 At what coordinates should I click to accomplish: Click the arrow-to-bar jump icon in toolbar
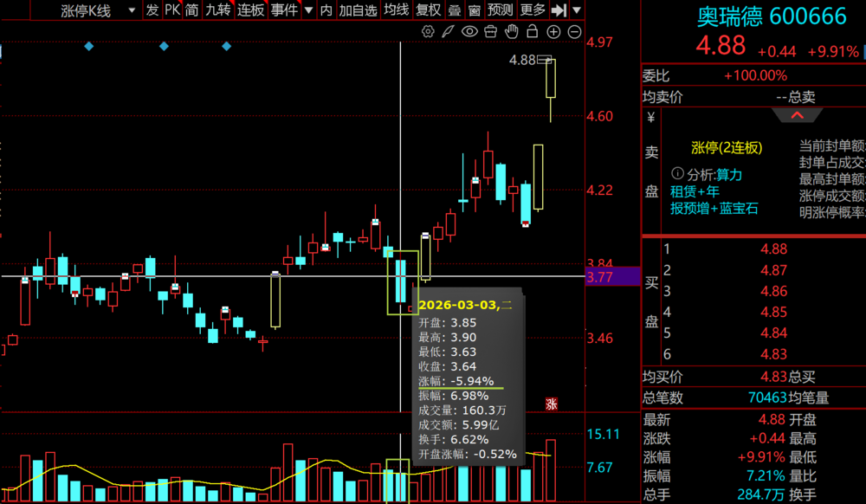559,10
